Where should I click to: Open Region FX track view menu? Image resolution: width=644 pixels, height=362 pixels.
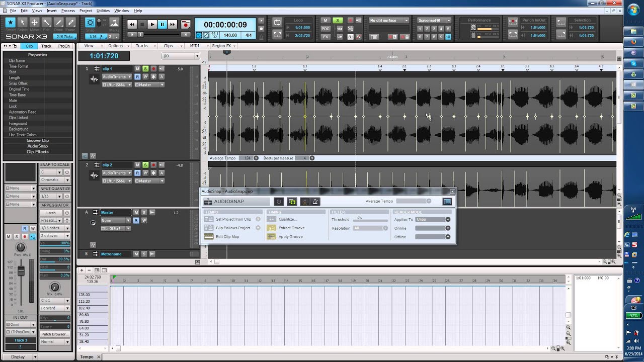click(224, 46)
